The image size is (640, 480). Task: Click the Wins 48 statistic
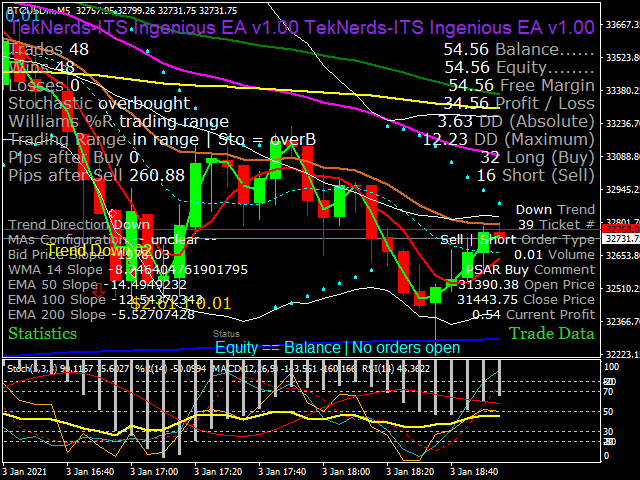point(41,67)
